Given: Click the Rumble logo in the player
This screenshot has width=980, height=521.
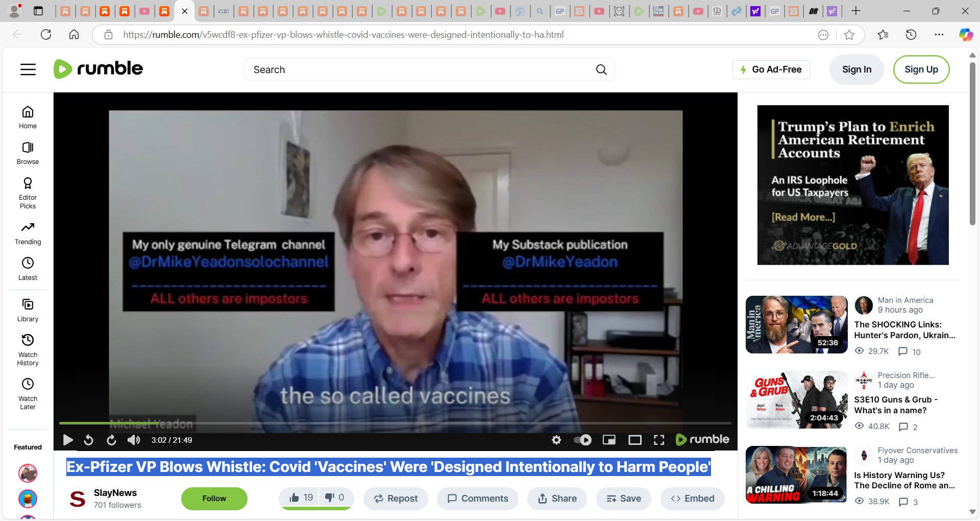Looking at the screenshot, I should [702, 439].
